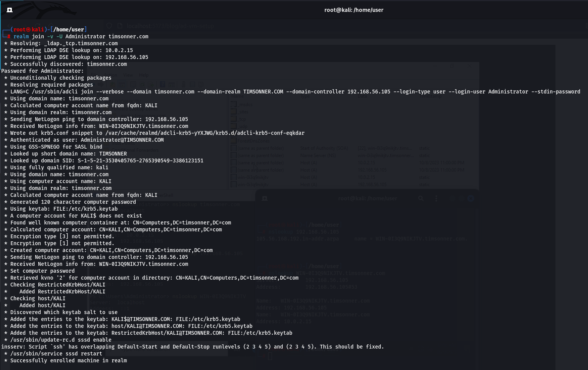Click 'Successfully enrolled machine in realm' line
588x370 pixels.
tap(66, 360)
